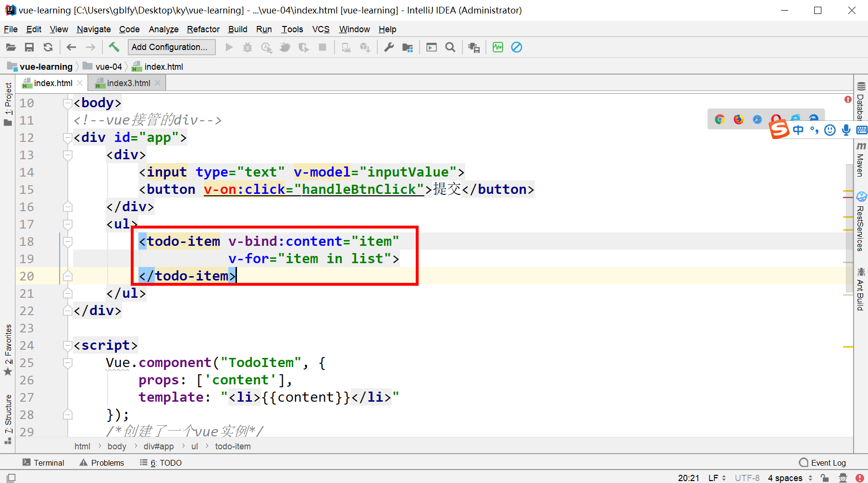This screenshot has height=483, width=868.
Task: Click the UTF-8 encoding in status bar
Action: coord(747,478)
